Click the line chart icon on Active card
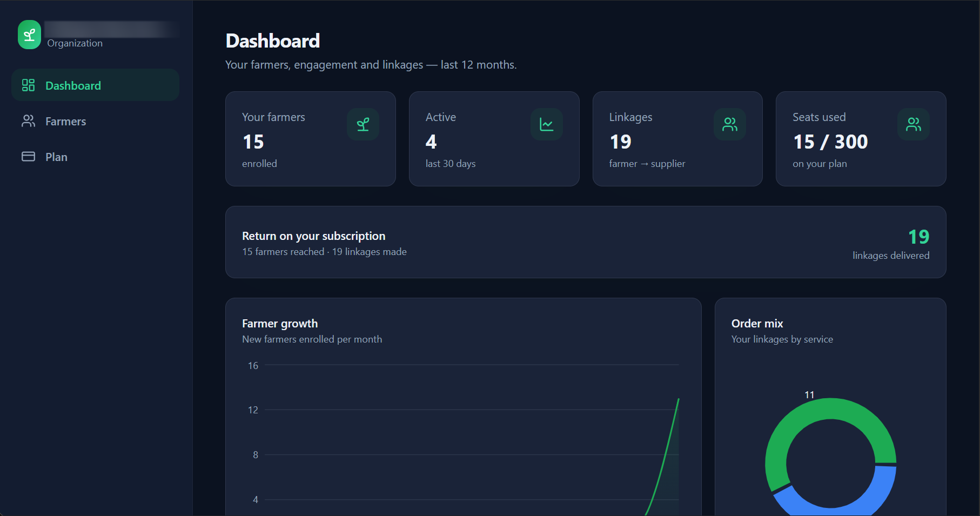Viewport: 980px width, 516px height. [x=547, y=124]
